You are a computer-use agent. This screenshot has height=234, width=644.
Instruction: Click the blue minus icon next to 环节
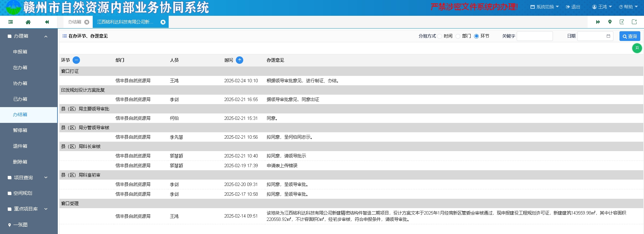pos(76,60)
